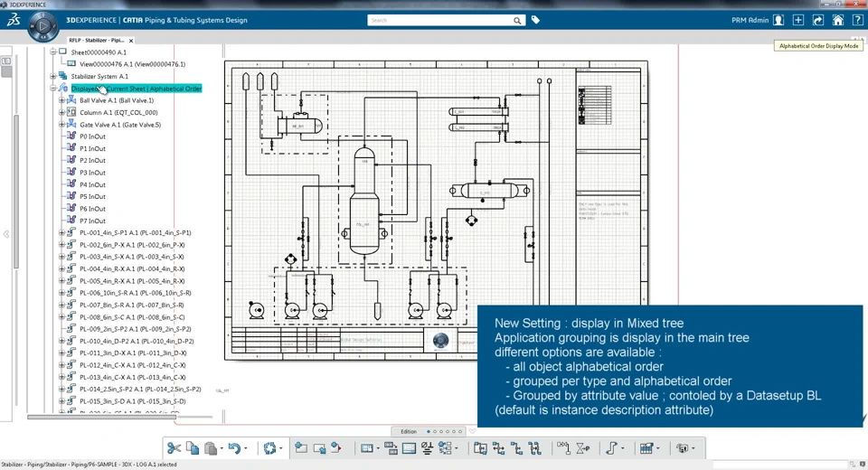Click the tag icon beside search

tap(535, 20)
